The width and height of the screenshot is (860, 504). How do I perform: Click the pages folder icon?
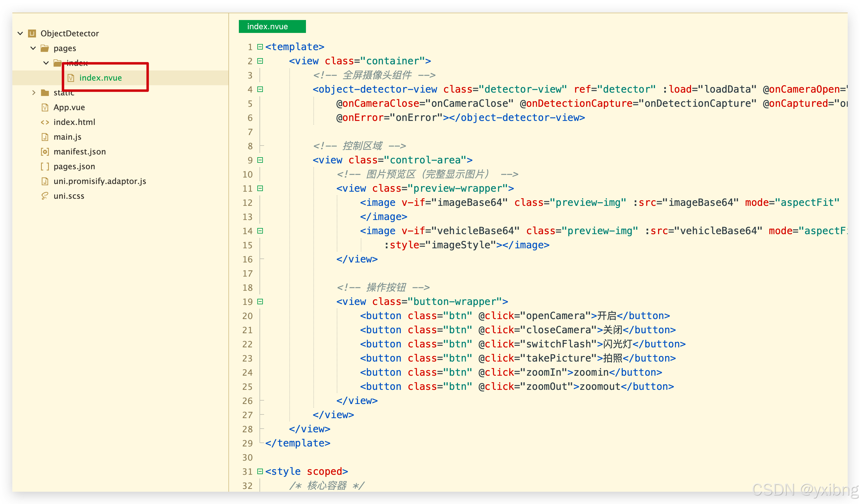45,48
